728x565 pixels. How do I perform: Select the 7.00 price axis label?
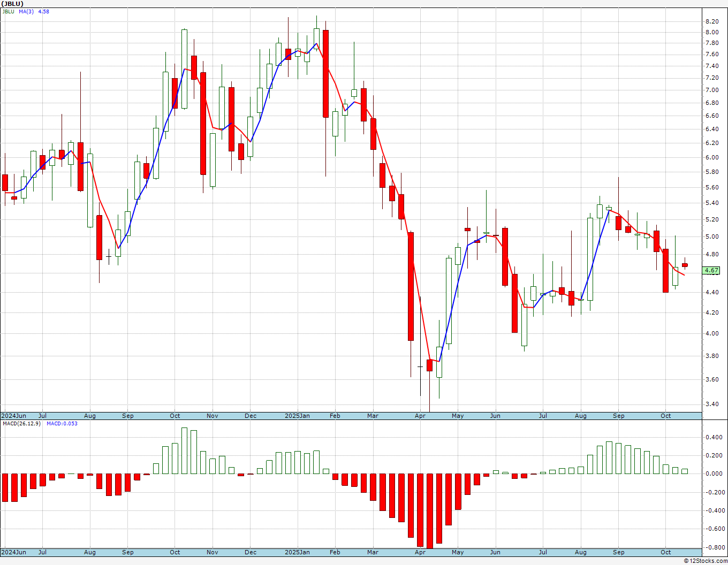[712, 90]
